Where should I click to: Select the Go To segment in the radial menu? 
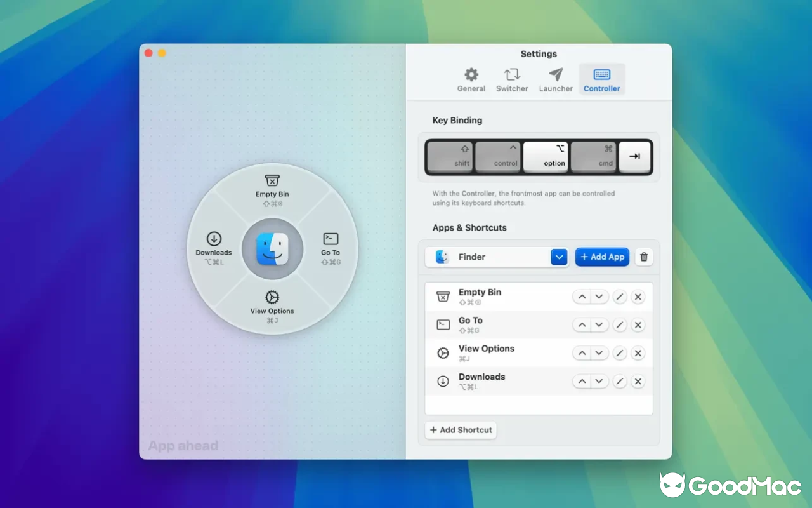coord(330,248)
